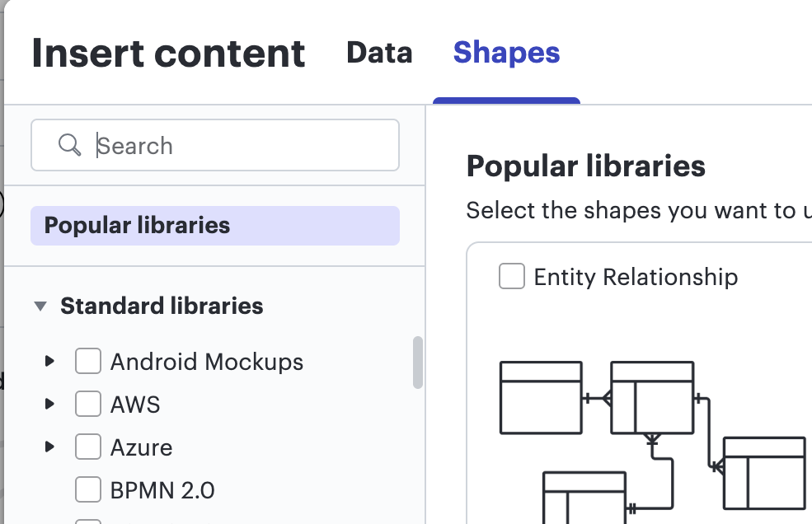The image size is (812, 524).
Task: Expand the Azure library arrow
Action: [x=49, y=447]
